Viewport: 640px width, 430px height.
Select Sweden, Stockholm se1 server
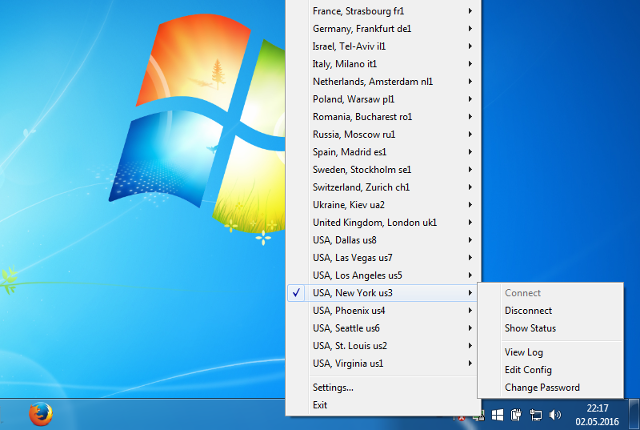382,169
